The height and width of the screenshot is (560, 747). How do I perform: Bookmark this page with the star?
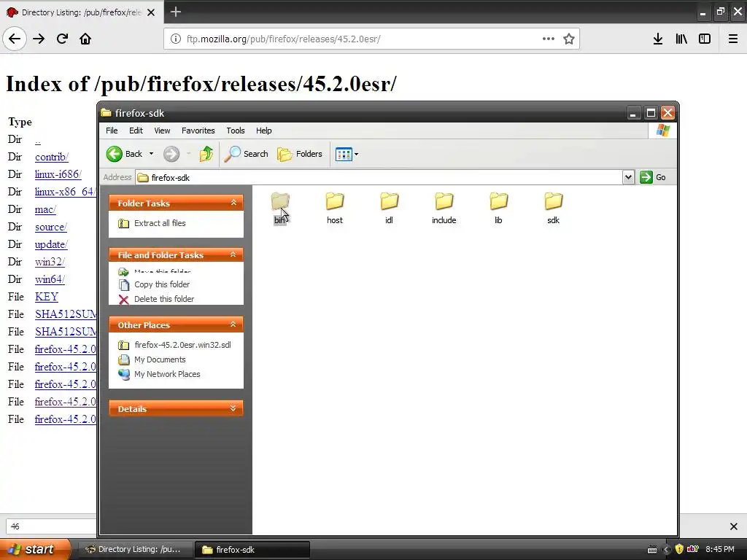point(569,39)
